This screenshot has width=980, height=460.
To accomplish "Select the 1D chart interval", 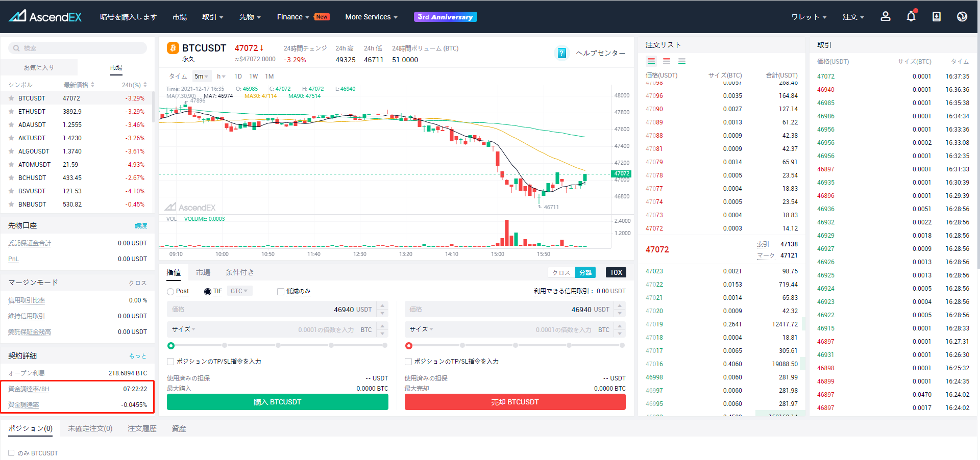I will tap(238, 76).
